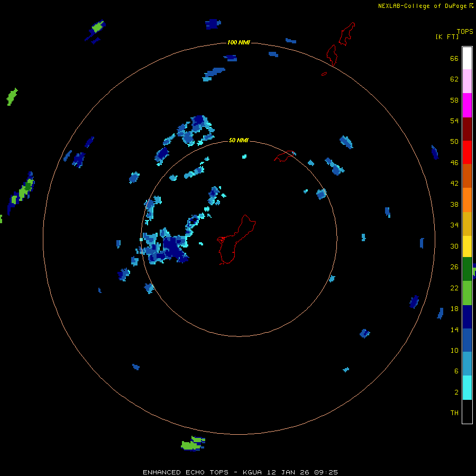Click the magenta legend swatch

[x=467, y=105]
